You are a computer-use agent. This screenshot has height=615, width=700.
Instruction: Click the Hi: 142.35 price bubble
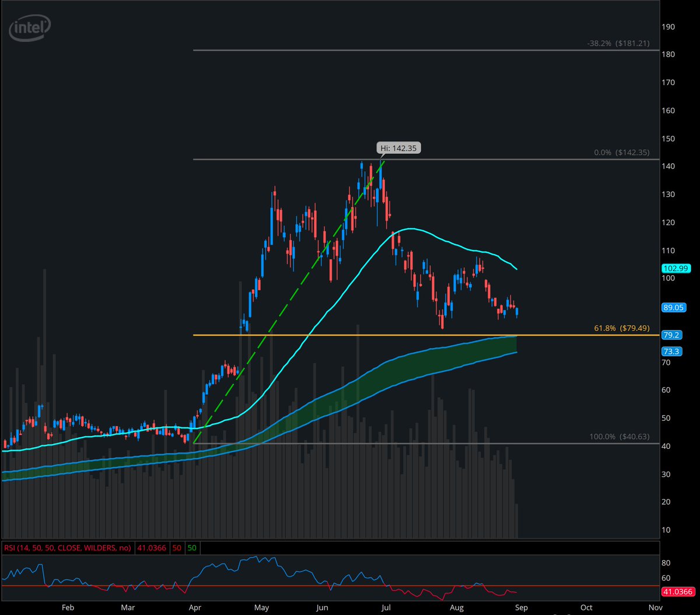point(398,149)
